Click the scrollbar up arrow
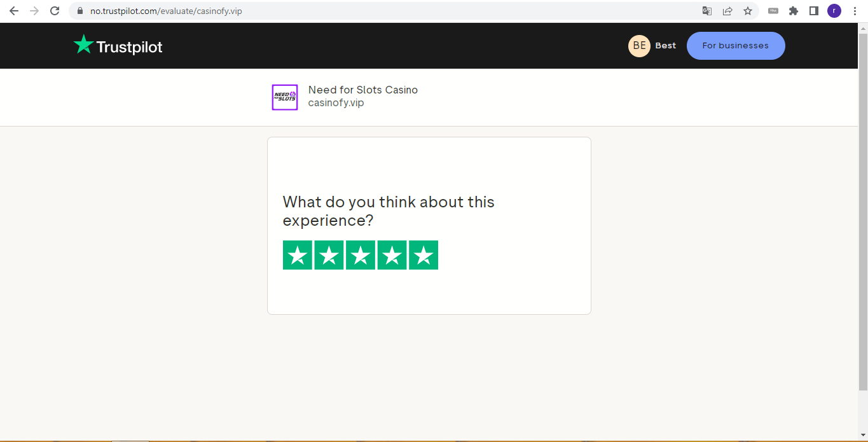The image size is (868, 442). [x=863, y=27]
